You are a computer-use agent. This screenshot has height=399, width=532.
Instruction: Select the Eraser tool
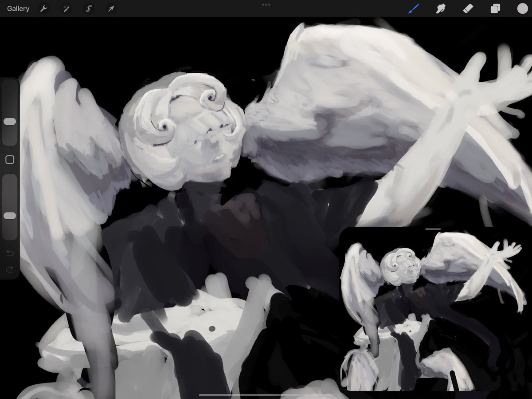pyautogui.click(x=468, y=8)
